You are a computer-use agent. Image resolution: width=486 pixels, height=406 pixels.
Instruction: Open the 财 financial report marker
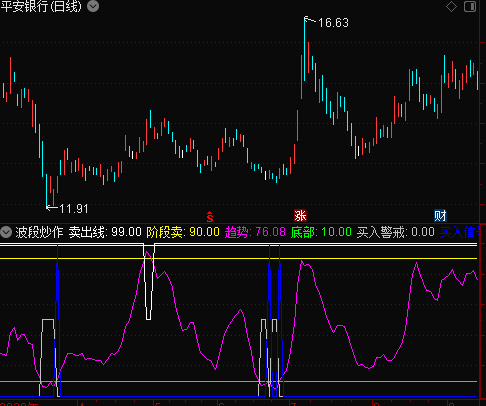pyautogui.click(x=440, y=216)
